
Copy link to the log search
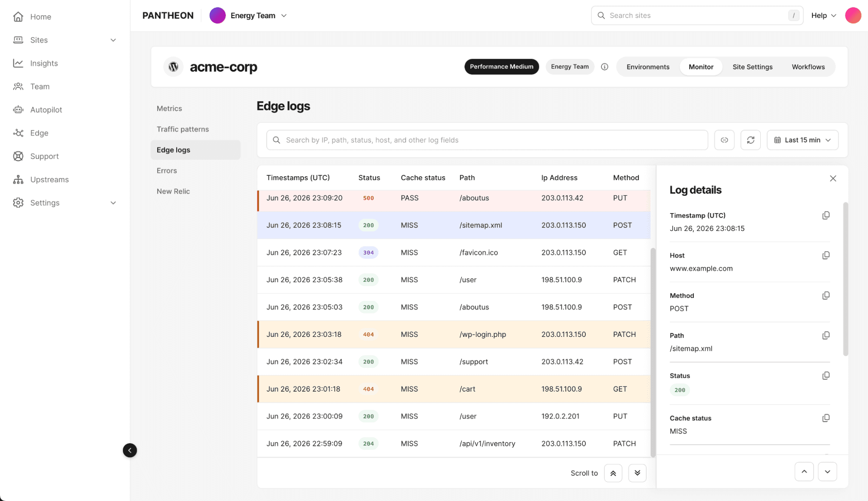[724, 140]
